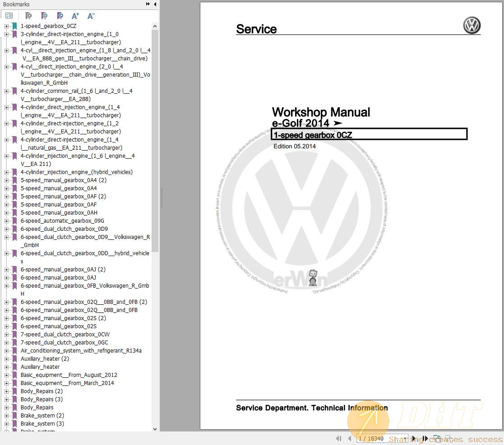Click the double-arrow panel options icon
Viewport: 504px width, 445px height.
coord(148,4)
